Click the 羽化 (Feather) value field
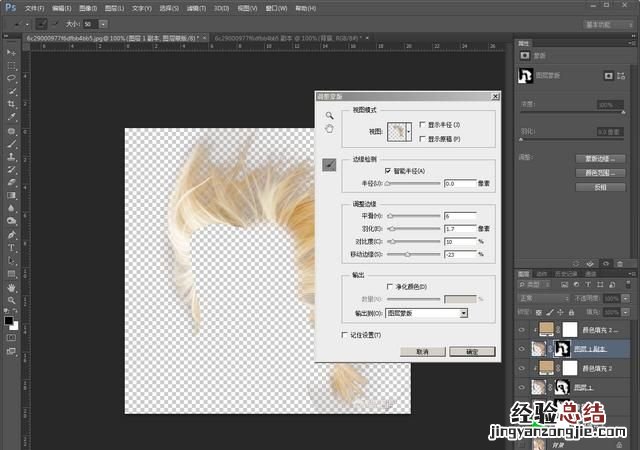The width and height of the screenshot is (640, 450). pos(460,229)
